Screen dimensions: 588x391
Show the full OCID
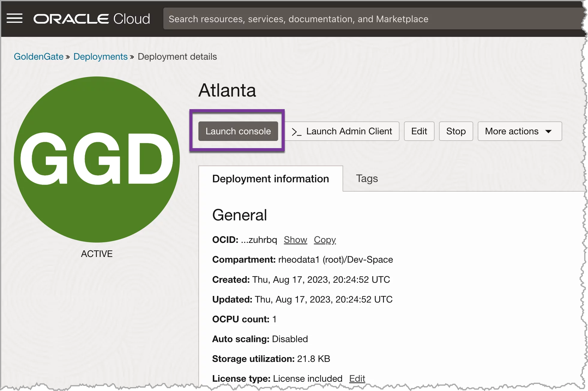(x=295, y=240)
